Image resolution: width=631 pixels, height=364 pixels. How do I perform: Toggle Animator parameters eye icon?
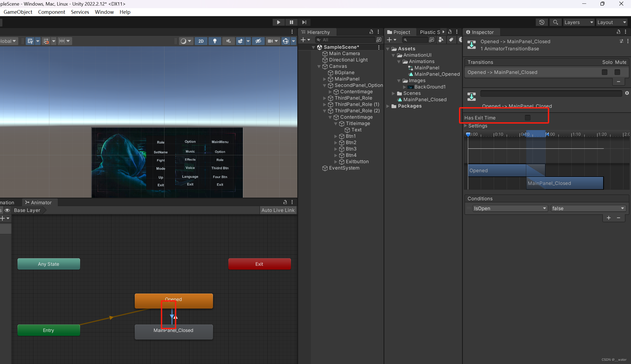tap(7, 210)
